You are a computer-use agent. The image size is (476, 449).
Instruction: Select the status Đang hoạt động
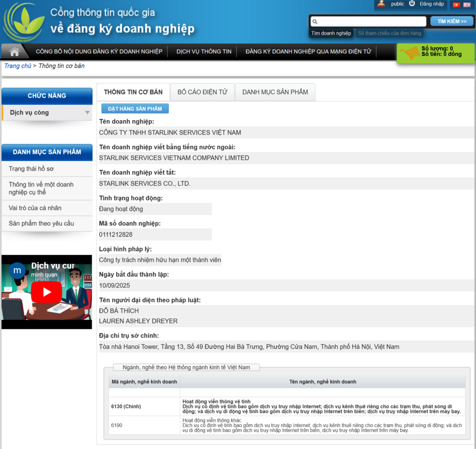121,209
